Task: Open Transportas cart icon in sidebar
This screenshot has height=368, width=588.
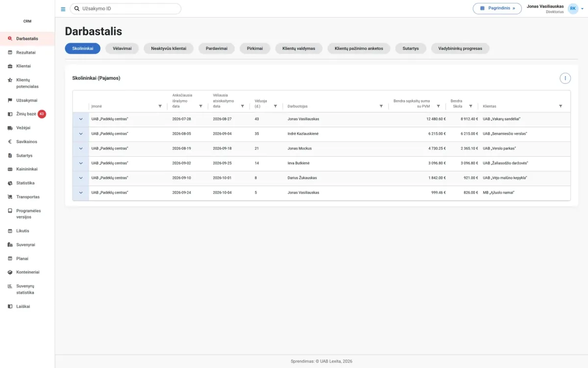Action: 10,197
